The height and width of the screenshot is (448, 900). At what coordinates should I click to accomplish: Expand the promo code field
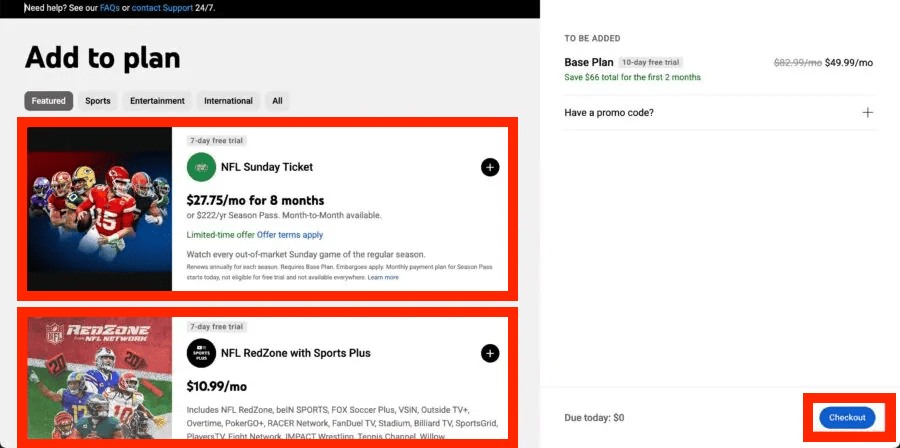[867, 113]
